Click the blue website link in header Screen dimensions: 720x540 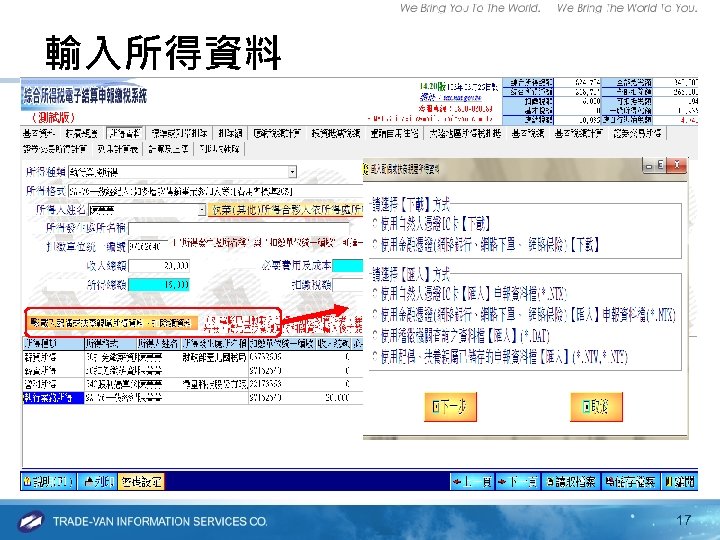pos(450,98)
